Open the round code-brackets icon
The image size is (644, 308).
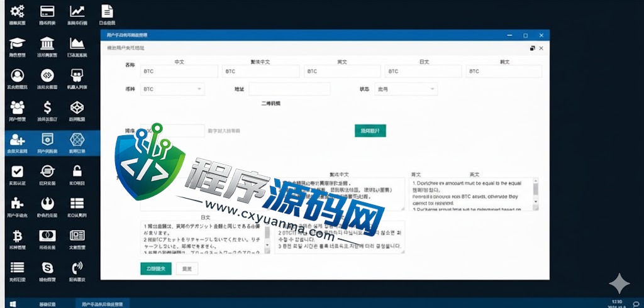[x=47, y=75]
